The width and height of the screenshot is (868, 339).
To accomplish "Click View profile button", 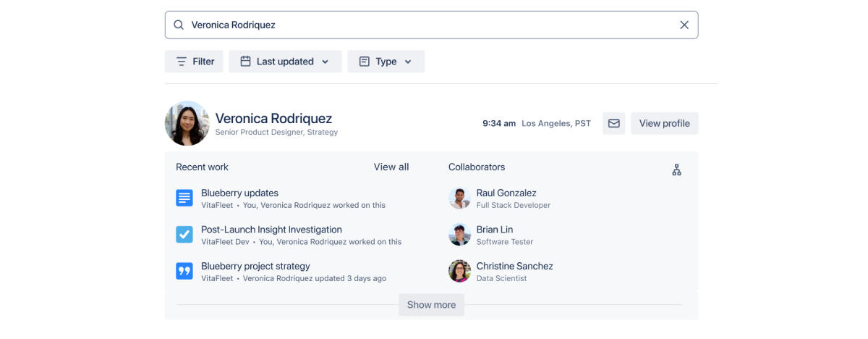I will [664, 123].
